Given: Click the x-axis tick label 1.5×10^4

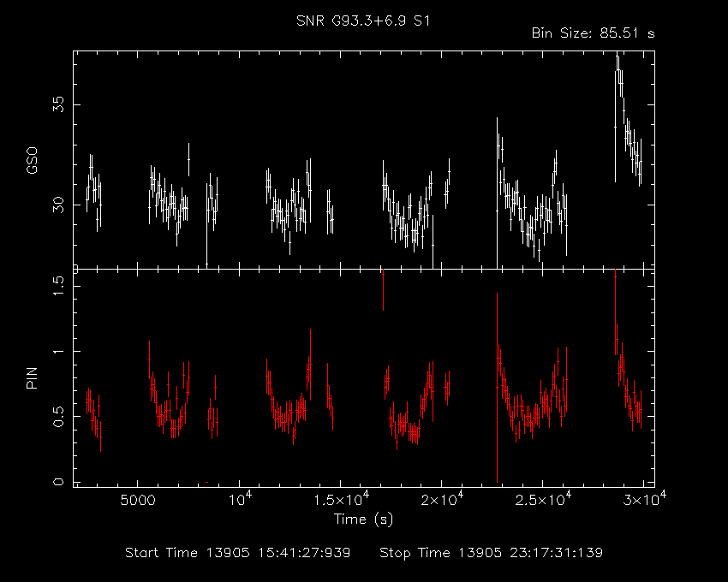Looking at the screenshot, I should click(x=341, y=499).
